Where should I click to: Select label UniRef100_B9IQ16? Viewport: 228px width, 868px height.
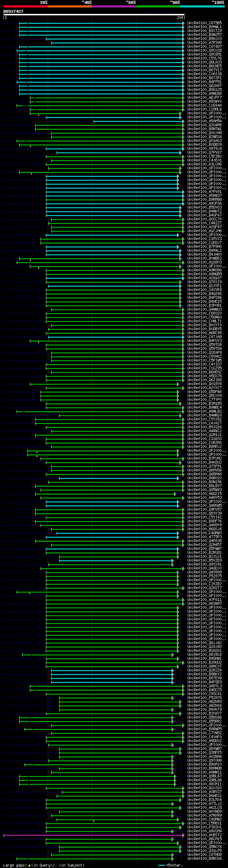(204, 427)
